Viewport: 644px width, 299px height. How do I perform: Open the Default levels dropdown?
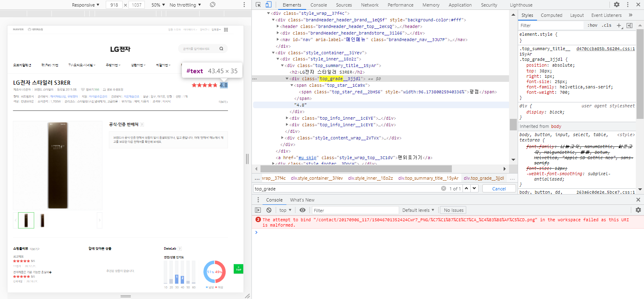point(418,210)
